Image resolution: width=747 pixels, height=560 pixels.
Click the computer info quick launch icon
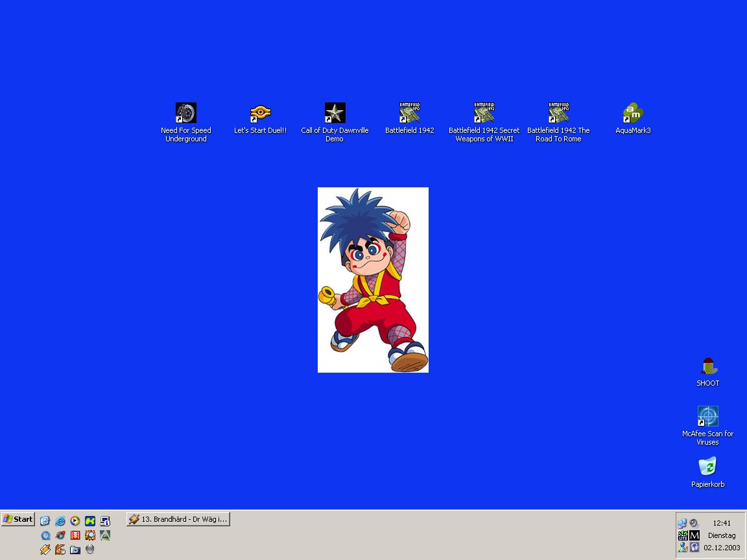point(105,521)
